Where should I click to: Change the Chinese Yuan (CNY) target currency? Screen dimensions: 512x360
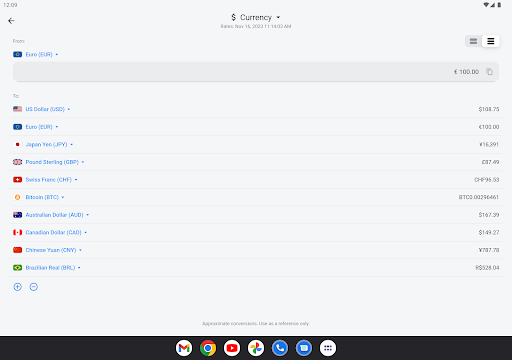click(47, 250)
